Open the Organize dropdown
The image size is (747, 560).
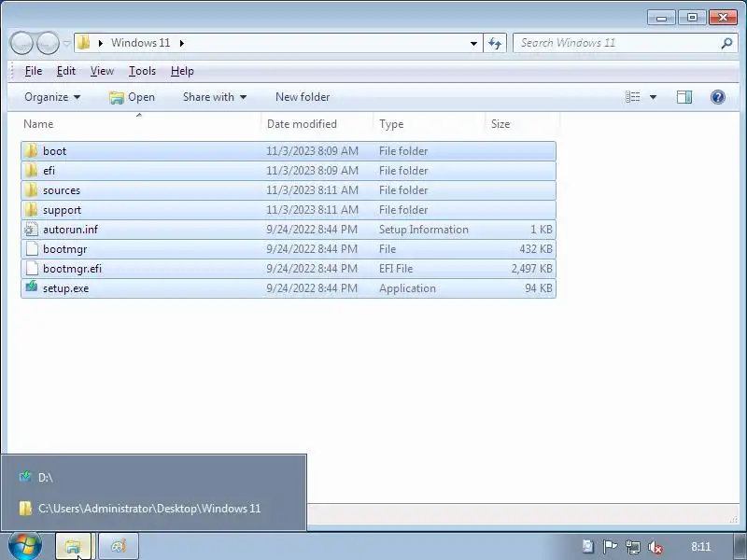click(x=52, y=97)
